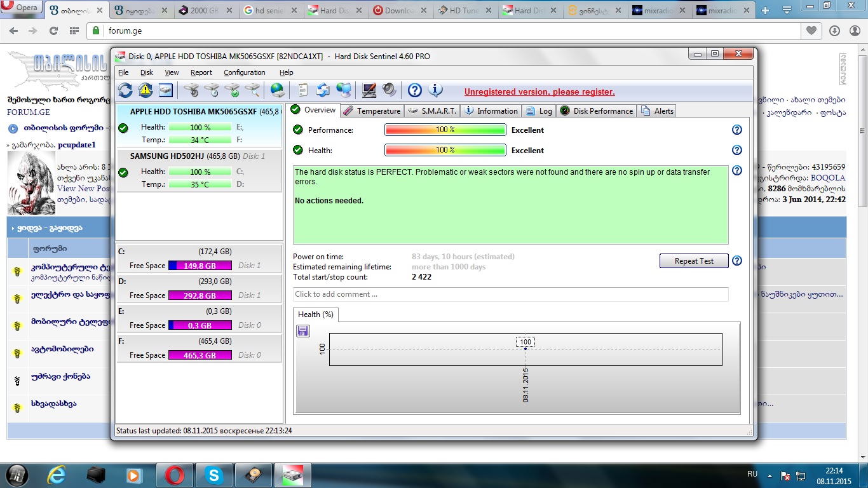
Task: Click the disk icon with magnifying glass
Action: pos(252,90)
